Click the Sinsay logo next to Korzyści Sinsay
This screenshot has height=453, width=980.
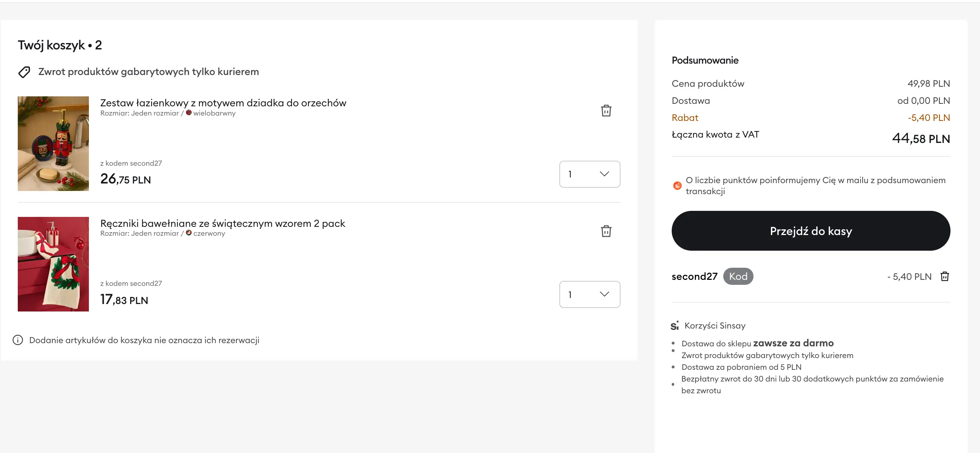(x=675, y=326)
